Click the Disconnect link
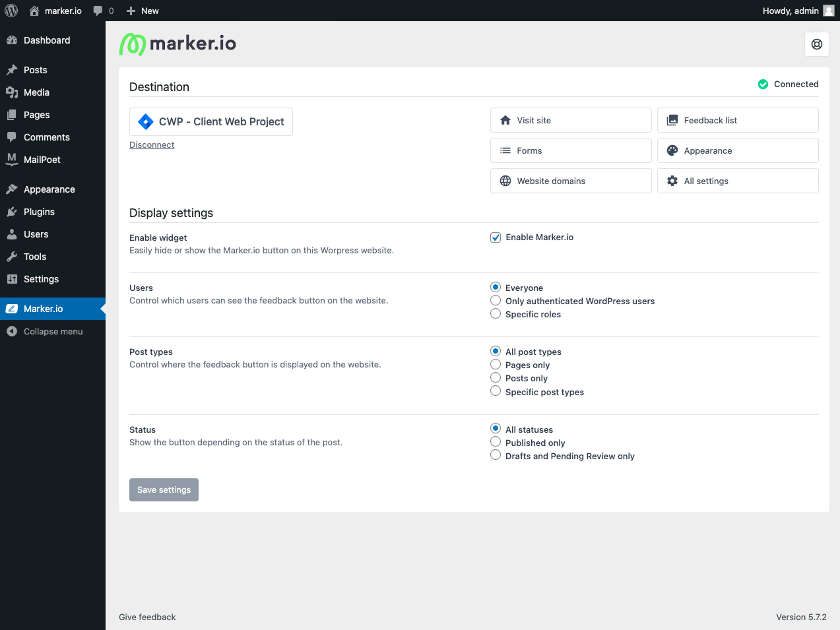Viewport: 840px width, 630px height. click(x=152, y=145)
